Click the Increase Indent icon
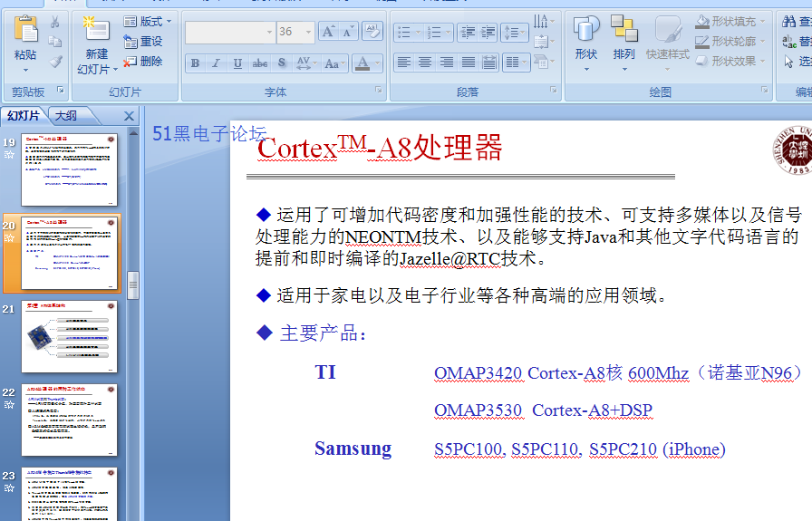The width and height of the screenshot is (812, 521). point(488,33)
